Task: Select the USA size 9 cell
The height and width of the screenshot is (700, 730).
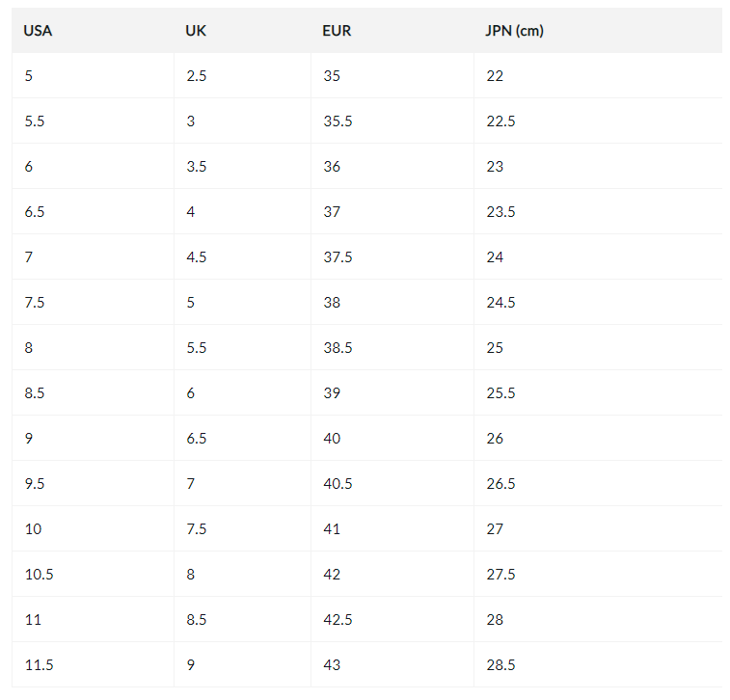Action: [x=29, y=439]
